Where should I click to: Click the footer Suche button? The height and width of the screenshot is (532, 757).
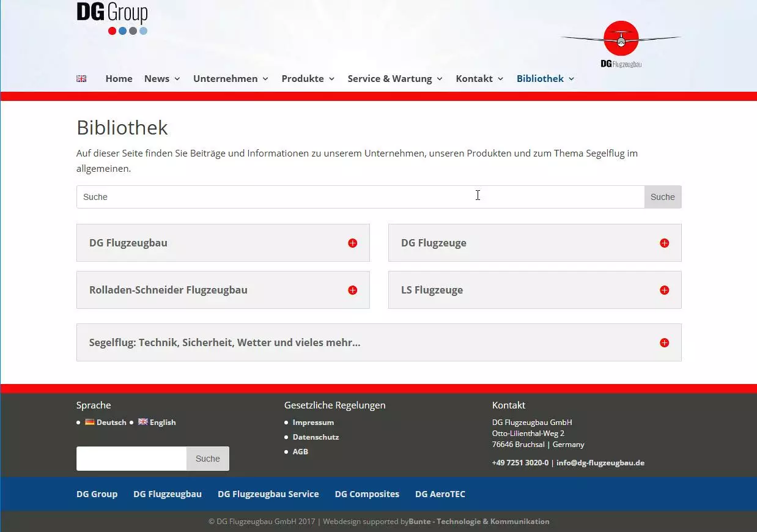pos(208,459)
